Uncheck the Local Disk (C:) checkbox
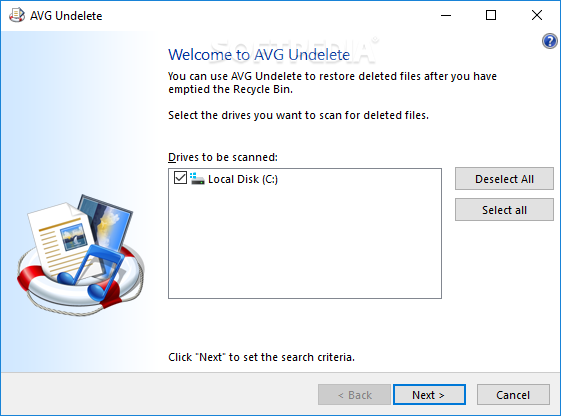561x416 pixels. [x=180, y=178]
